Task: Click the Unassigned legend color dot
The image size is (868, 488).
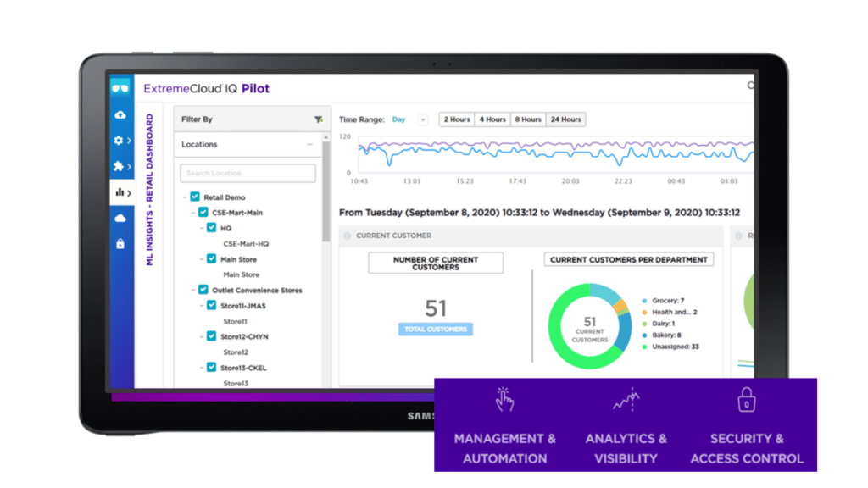Action: (x=644, y=347)
